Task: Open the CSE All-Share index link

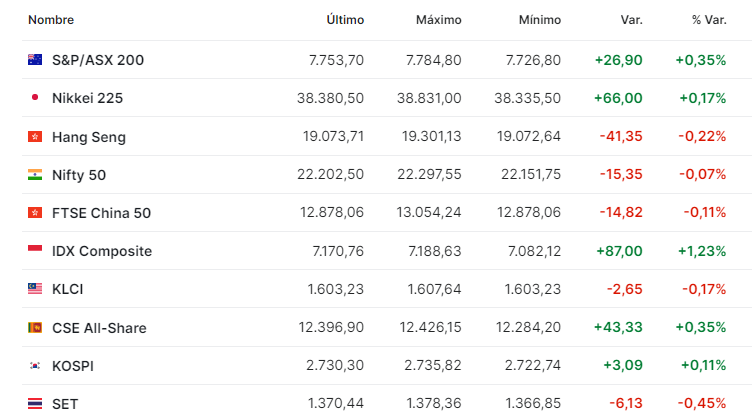Action: click(x=99, y=328)
